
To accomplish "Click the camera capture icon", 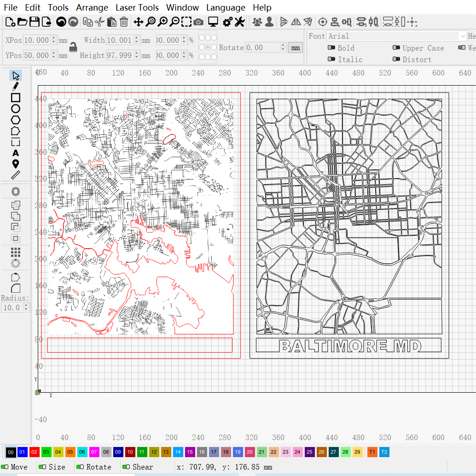I will pyautogui.click(x=198, y=21).
